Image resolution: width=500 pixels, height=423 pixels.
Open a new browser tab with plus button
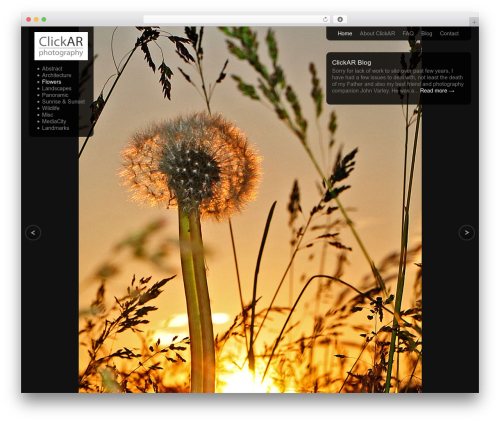[474, 22]
